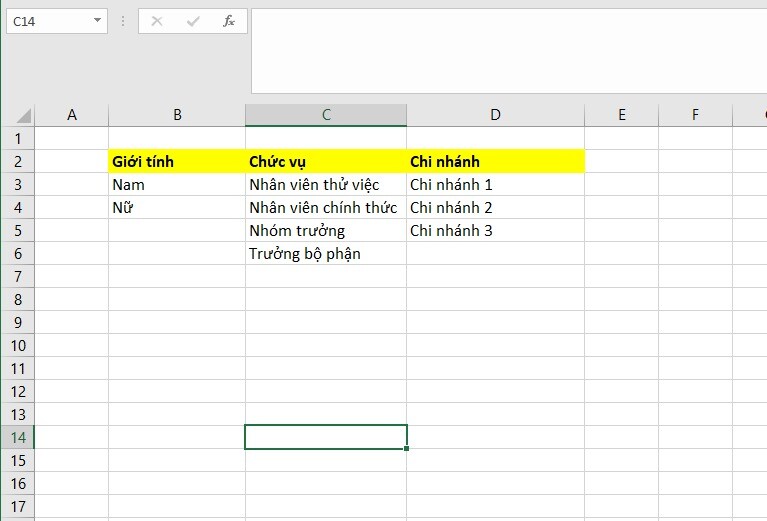The width and height of the screenshot is (767, 521).
Task: Select row 10 header
Action: [x=18, y=345]
